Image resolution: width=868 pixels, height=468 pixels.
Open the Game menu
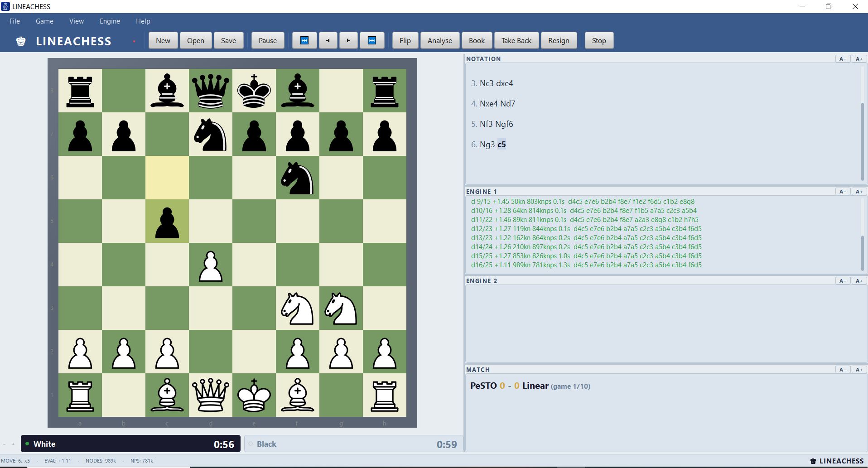44,21
